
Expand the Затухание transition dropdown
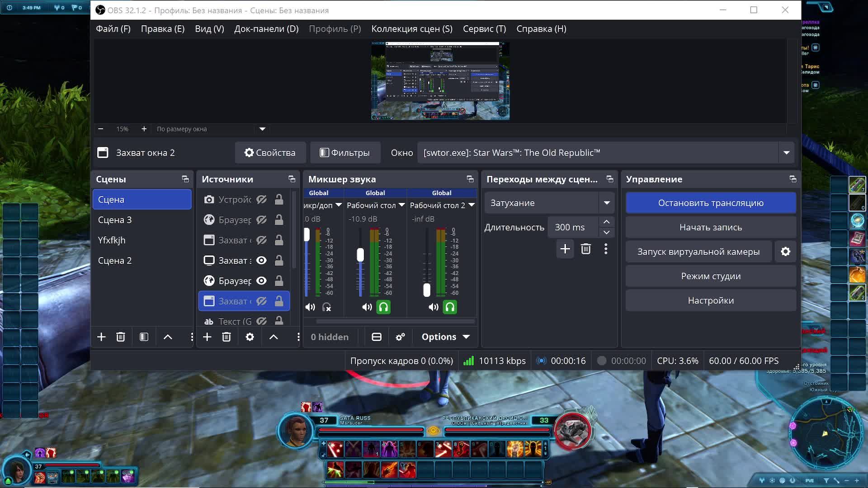(x=607, y=203)
